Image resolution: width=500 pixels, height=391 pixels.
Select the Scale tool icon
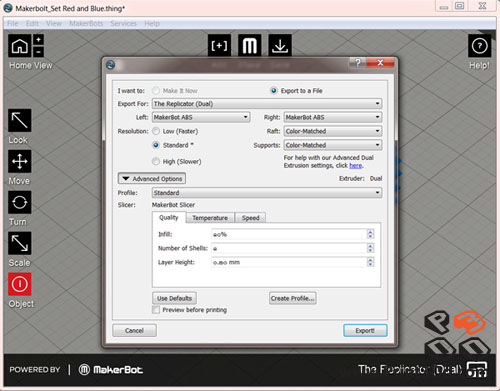pos(20,243)
